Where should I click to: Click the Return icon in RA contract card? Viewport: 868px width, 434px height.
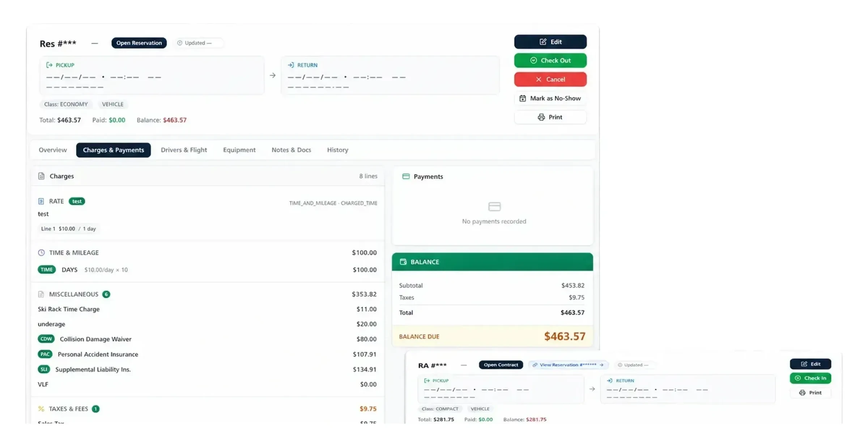610,380
